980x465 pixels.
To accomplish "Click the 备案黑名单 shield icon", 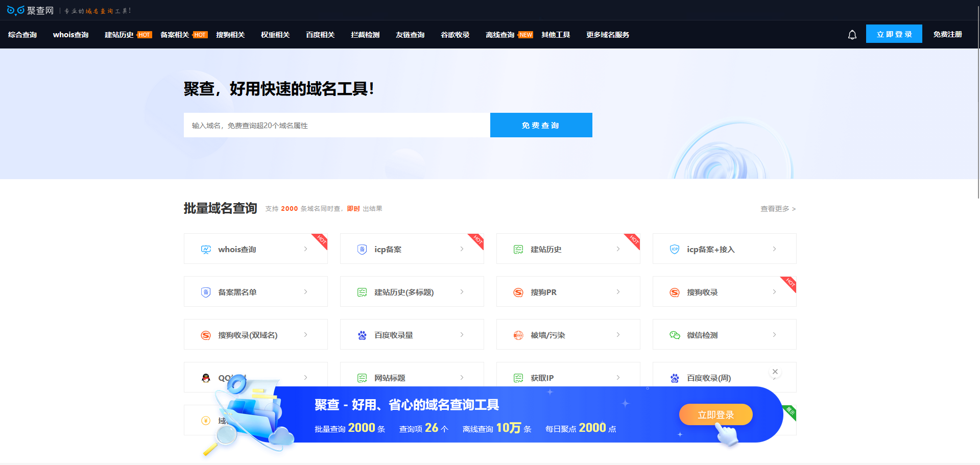I will [x=206, y=292].
